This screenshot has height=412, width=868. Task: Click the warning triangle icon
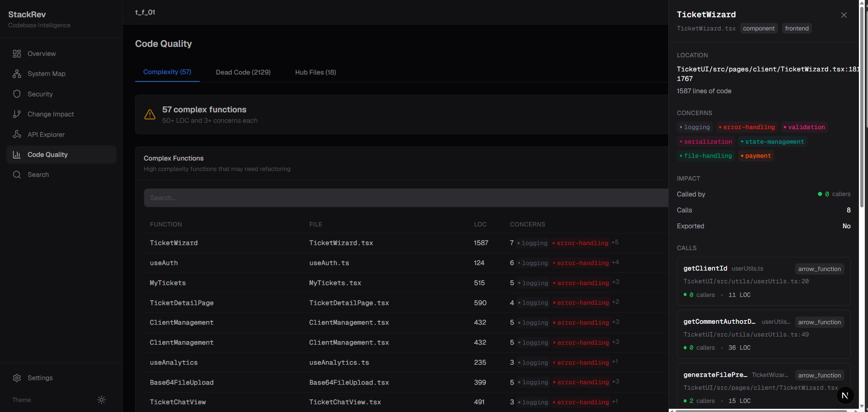point(150,115)
